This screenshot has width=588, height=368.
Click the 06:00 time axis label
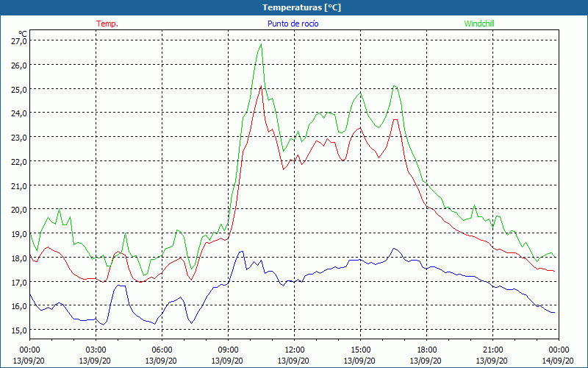tap(162, 350)
